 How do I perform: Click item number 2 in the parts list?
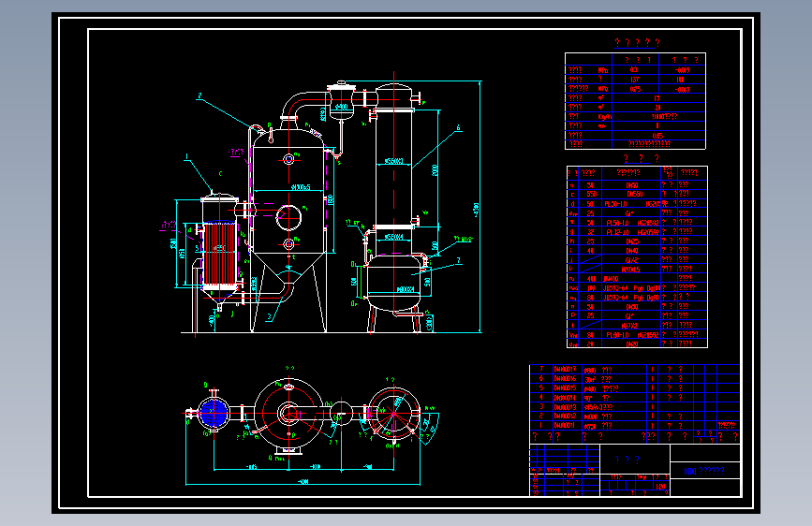(x=541, y=416)
